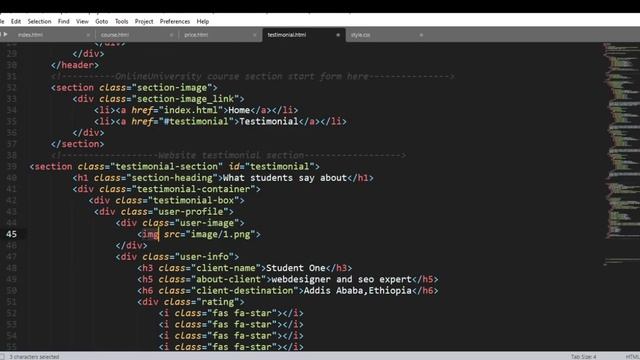Click the "section-image_link" class value
640x360 pixels.
pos(185,99)
